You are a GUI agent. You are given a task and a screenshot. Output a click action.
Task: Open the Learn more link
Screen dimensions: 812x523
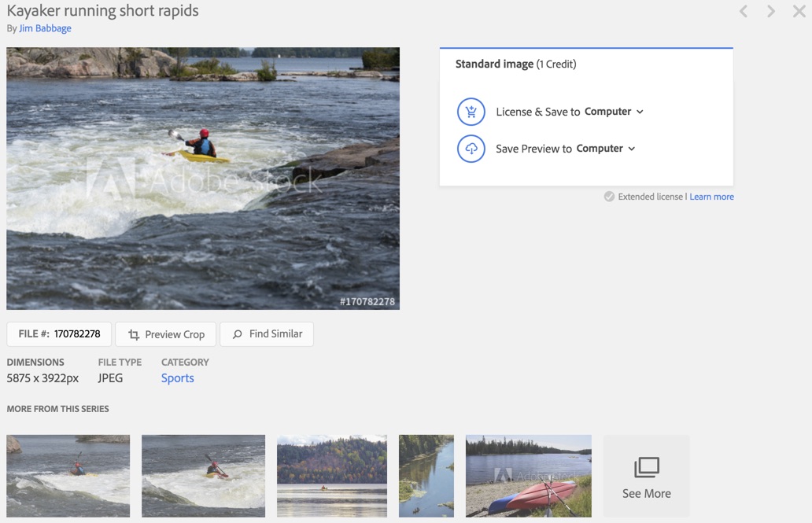click(711, 197)
